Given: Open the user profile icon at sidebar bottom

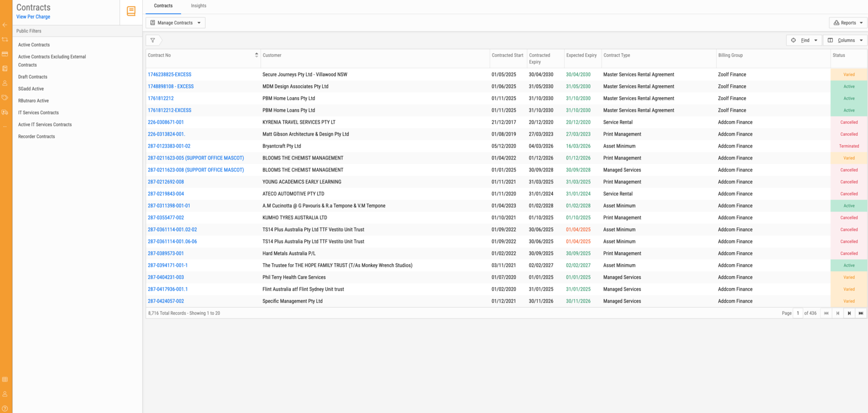Looking at the screenshot, I should pos(5,394).
